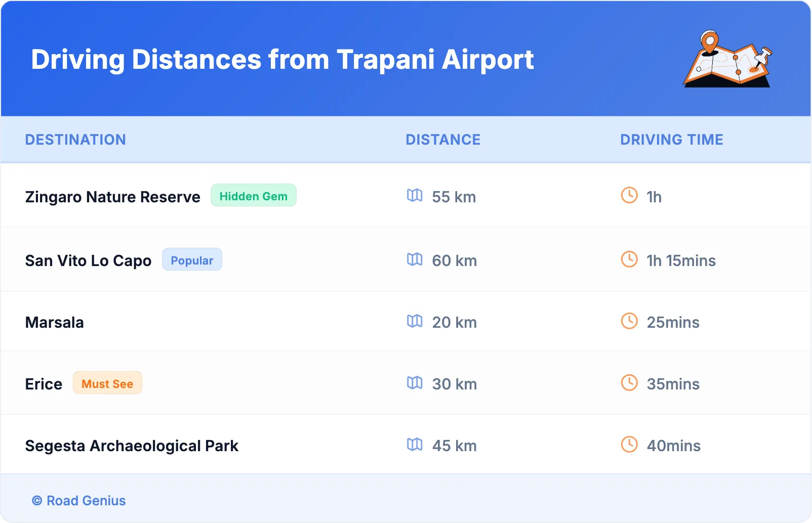The height and width of the screenshot is (523, 812).
Task: Select Zingaro Nature Reserve destination name
Action: point(113,197)
